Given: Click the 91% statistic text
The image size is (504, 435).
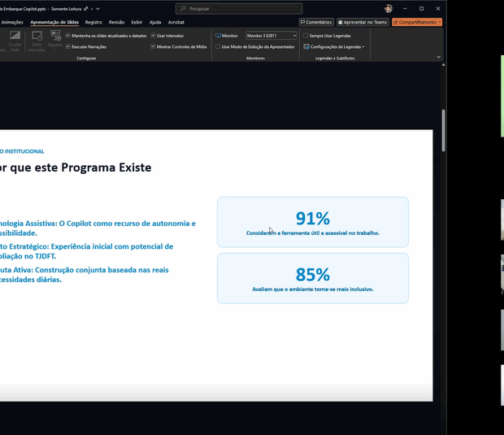Looking at the screenshot, I should point(312,219).
